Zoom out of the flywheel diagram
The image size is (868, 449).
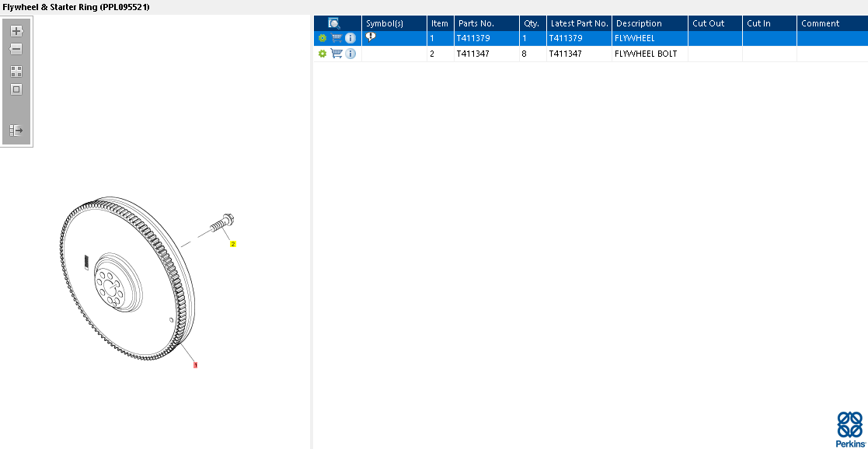[16, 49]
